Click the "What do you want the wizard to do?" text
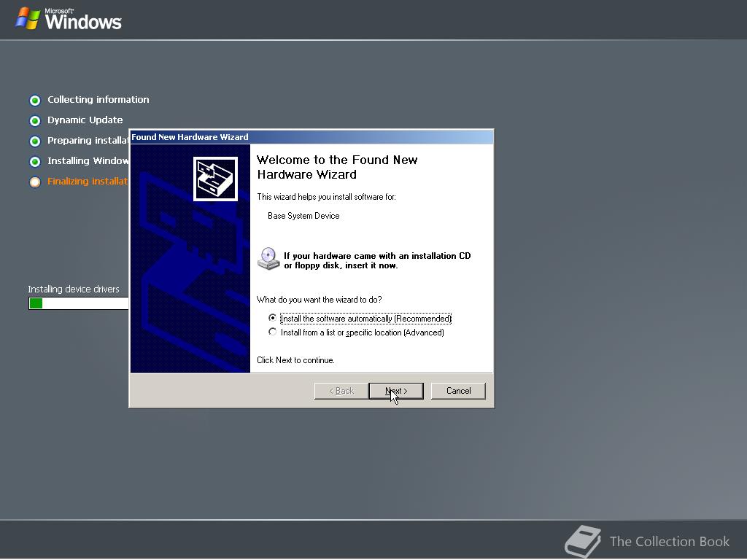Image resolution: width=747 pixels, height=560 pixels. (x=320, y=300)
